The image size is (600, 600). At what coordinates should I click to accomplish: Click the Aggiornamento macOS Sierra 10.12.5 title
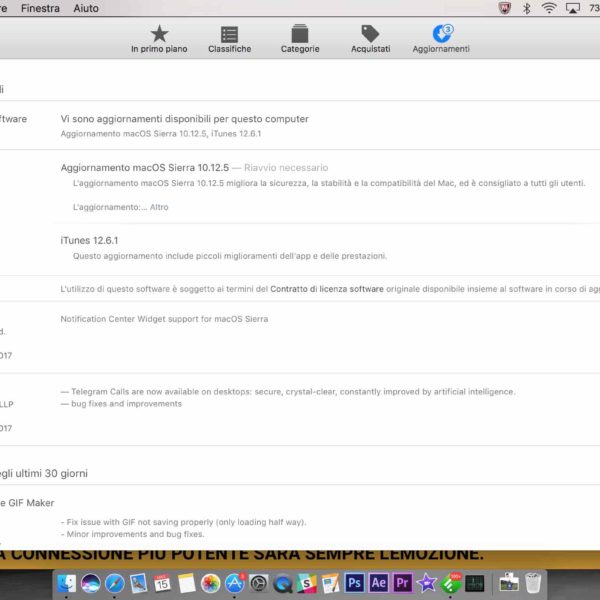pos(145,168)
